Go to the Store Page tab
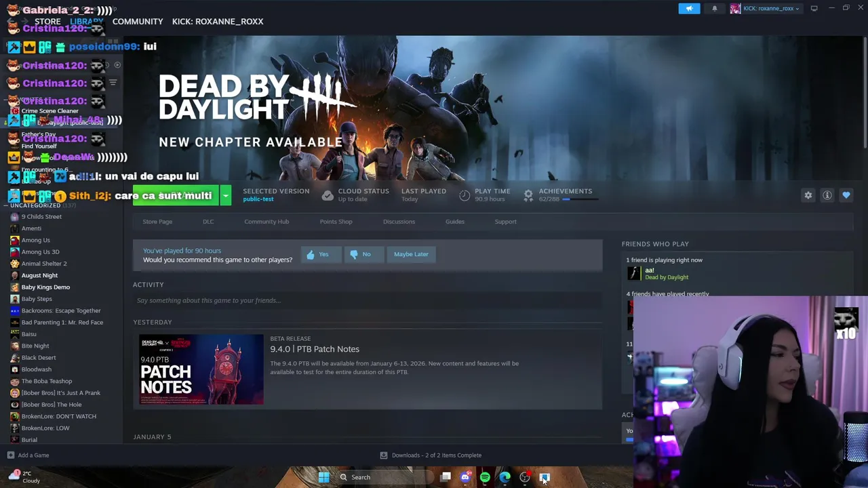The image size is (868, 488). [x=157, y=222]
